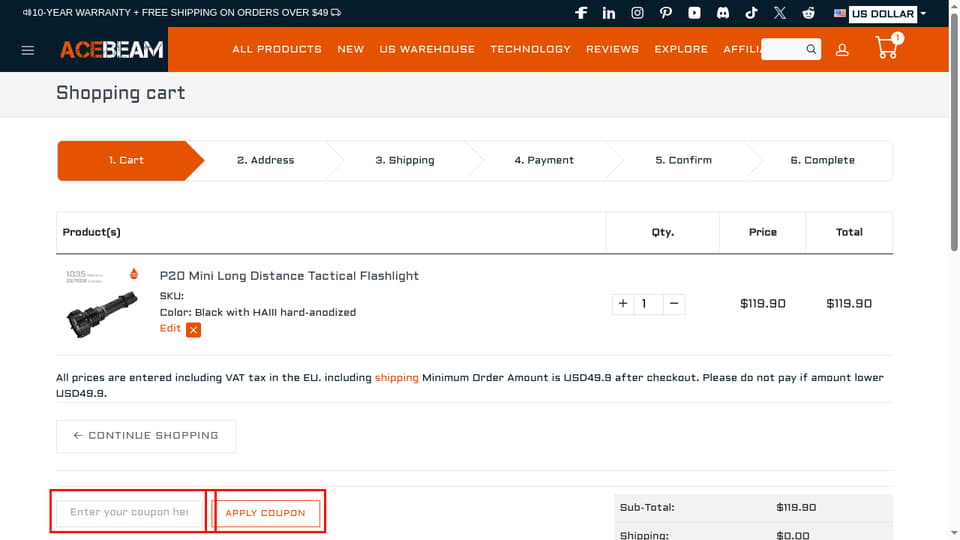960x540 pixels.
Task: Click the Total column header
Action: pyautogui.click(x=849, y=233)
